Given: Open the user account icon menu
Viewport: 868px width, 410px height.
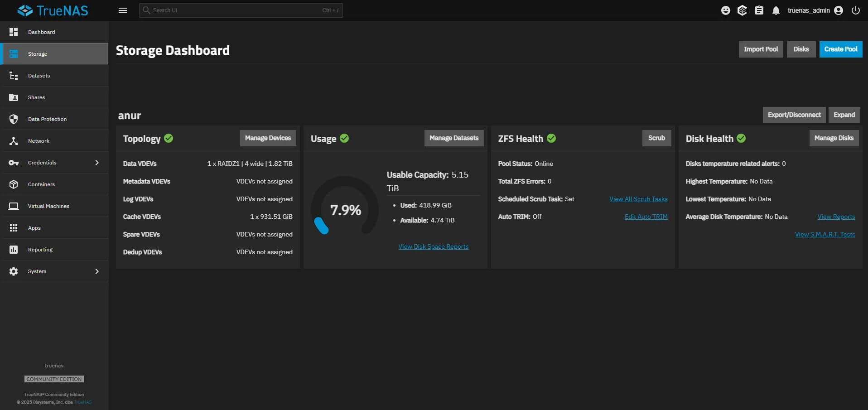Looking at the screenshot, I should [x=839, y=10].
